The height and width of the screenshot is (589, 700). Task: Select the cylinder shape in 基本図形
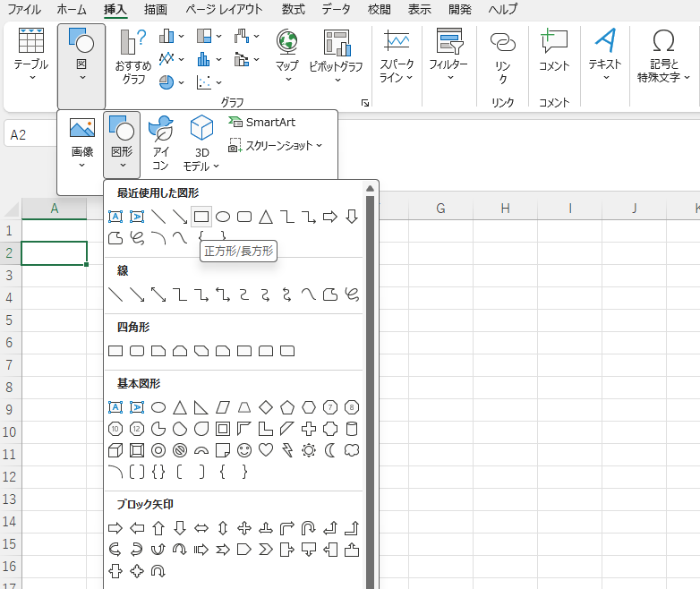(352, 429)
